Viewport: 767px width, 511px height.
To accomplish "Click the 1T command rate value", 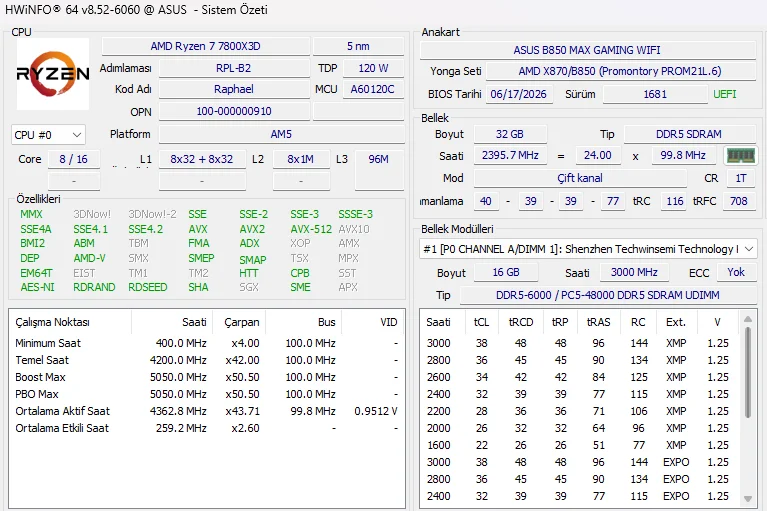I will (741, 178).
